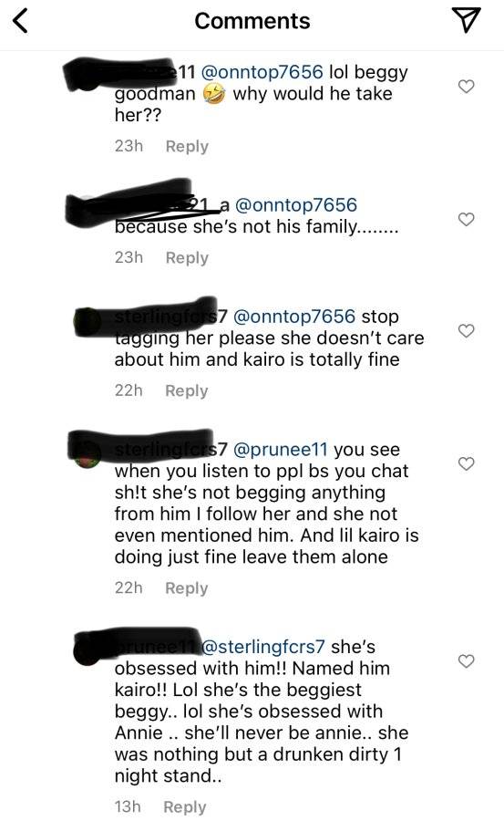Open avatar of 'listen to ppl bs' commenter
The image size is (504, 821).
(x=87, y=454)
